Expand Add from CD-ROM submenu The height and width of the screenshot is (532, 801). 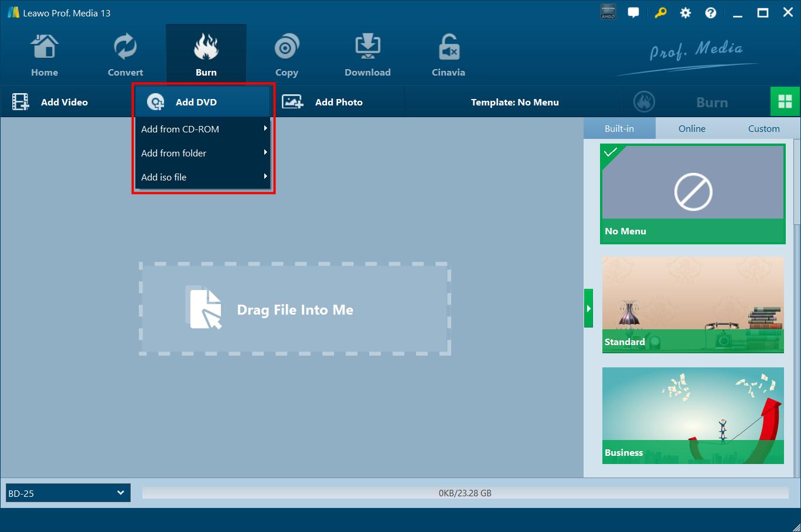203,129
